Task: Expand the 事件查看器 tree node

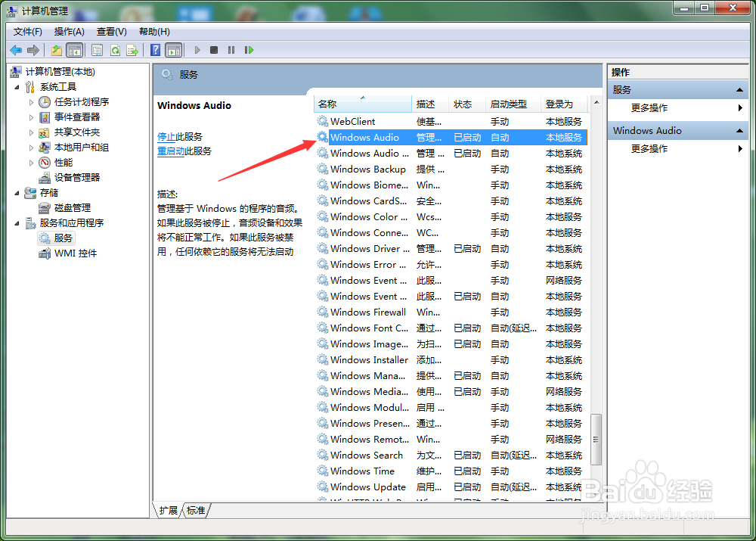Action: (x=31, y=117)
